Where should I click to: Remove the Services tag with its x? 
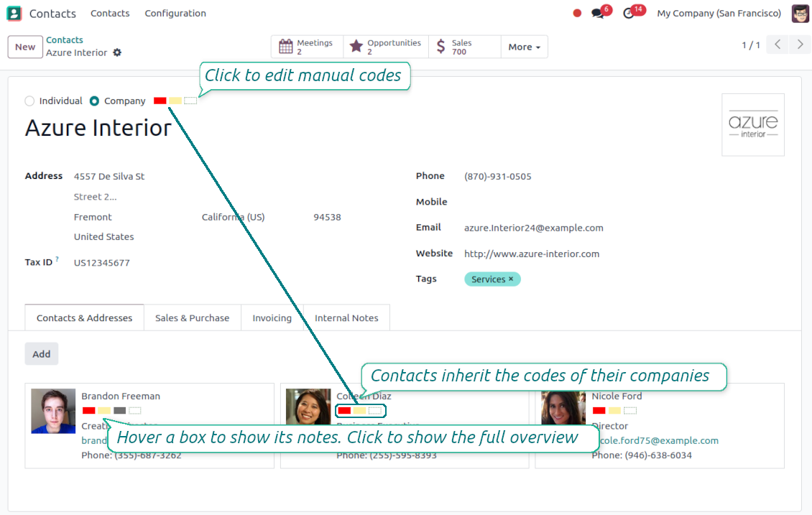click(511, 279)
